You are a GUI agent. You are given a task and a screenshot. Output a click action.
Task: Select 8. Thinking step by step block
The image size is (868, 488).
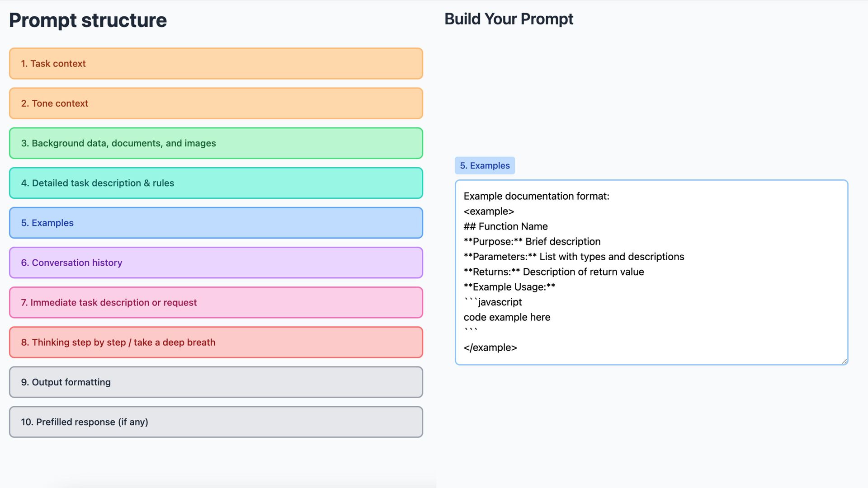[216, 342]
